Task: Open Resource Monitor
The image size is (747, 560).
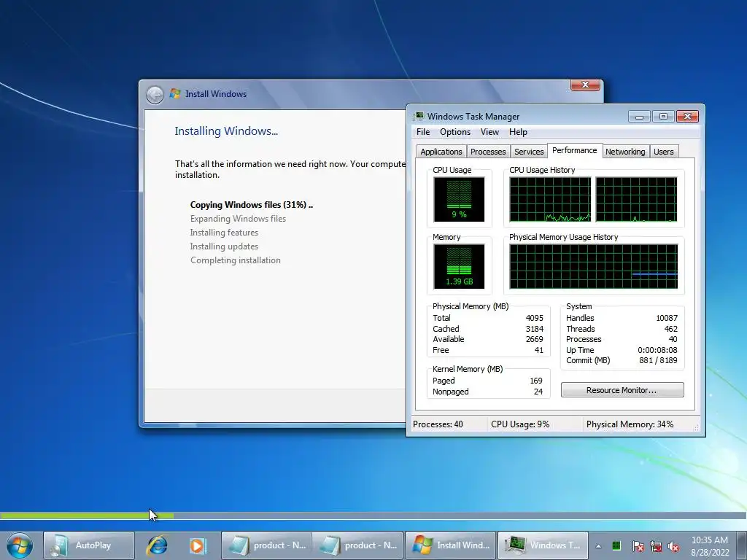Action: coord(622,390)
